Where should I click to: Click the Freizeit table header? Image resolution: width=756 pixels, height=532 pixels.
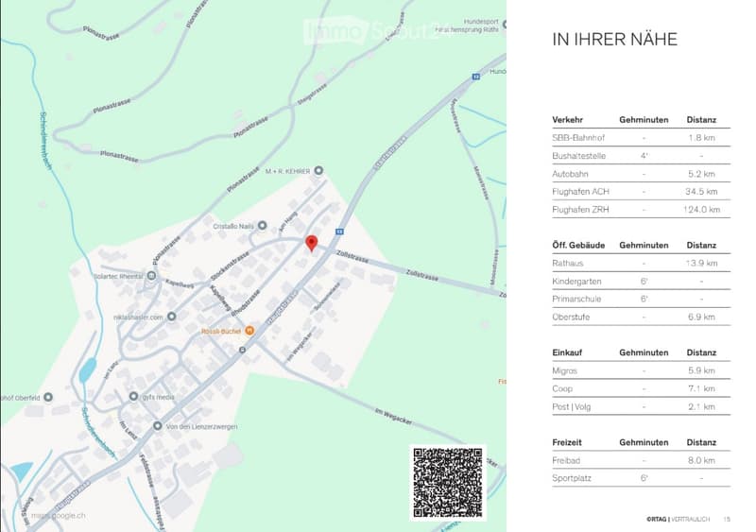click(x=567, y=442)
